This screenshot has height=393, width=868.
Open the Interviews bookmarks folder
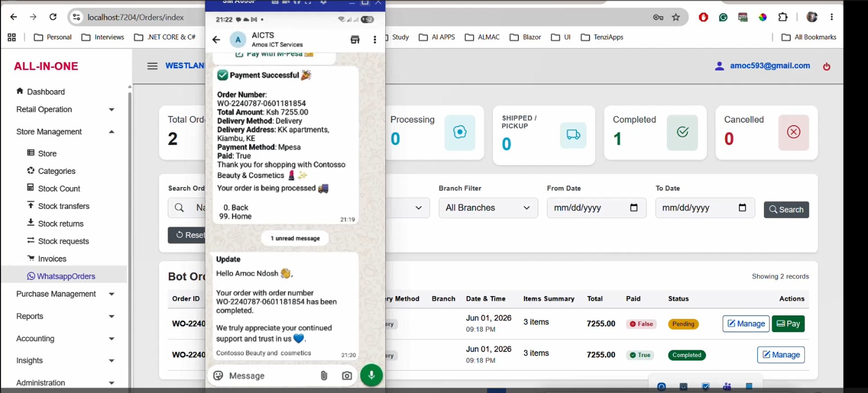coord(103,37)
